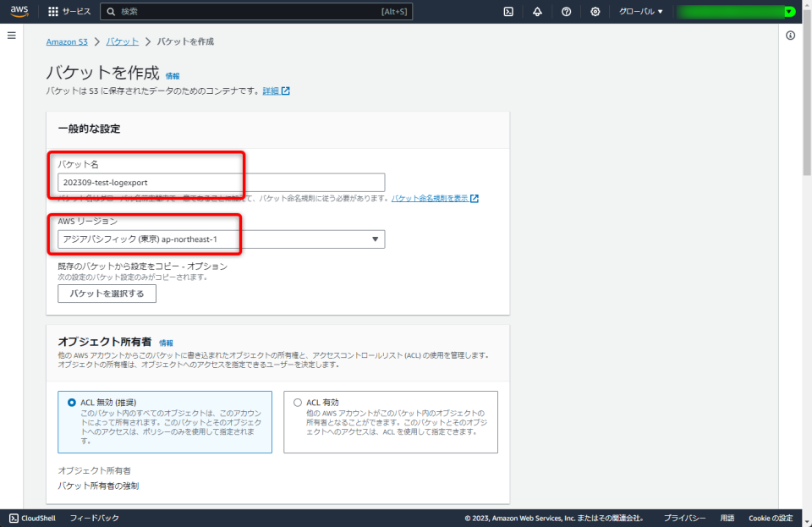This screenshot has width=812, height=527.
Task: Open the info panel via the i icon
Action: click(x=791, y=36)
